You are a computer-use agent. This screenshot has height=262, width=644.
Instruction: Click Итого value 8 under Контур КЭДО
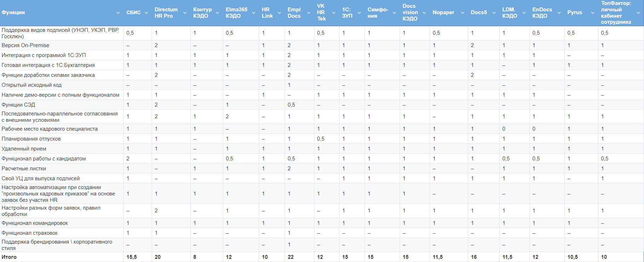pos(195,257)
